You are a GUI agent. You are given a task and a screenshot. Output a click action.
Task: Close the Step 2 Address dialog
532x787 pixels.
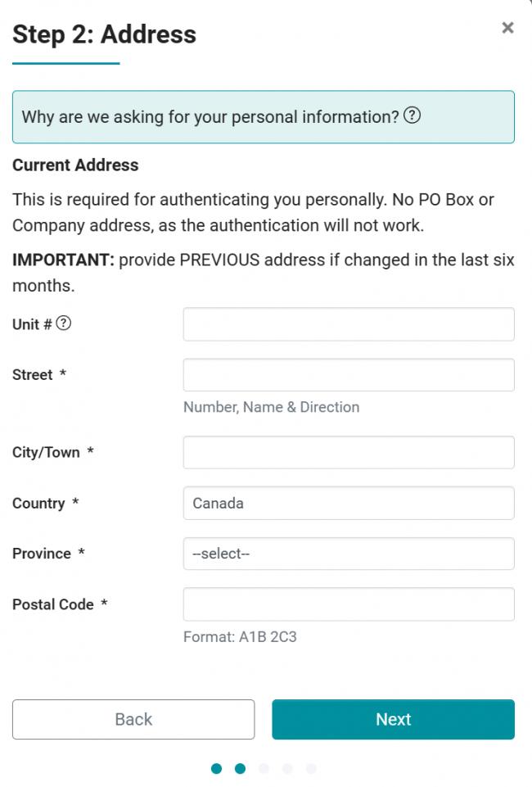(507, 28)
